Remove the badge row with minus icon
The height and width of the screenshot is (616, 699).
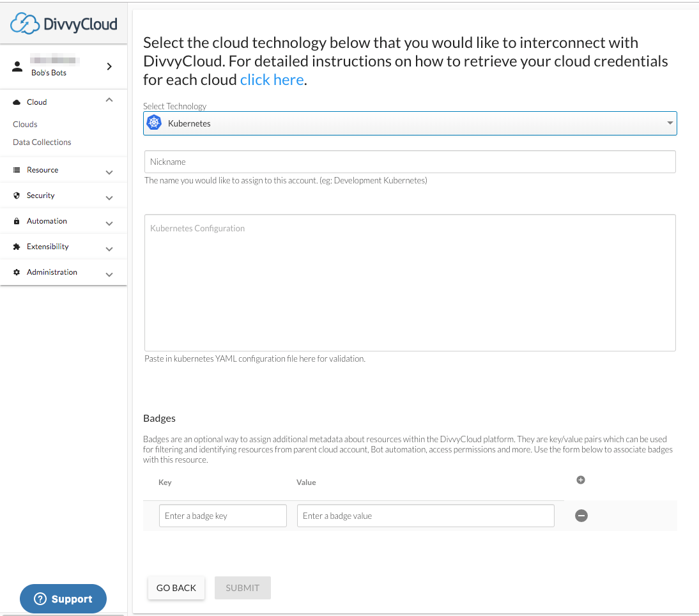tap(581, 516)
